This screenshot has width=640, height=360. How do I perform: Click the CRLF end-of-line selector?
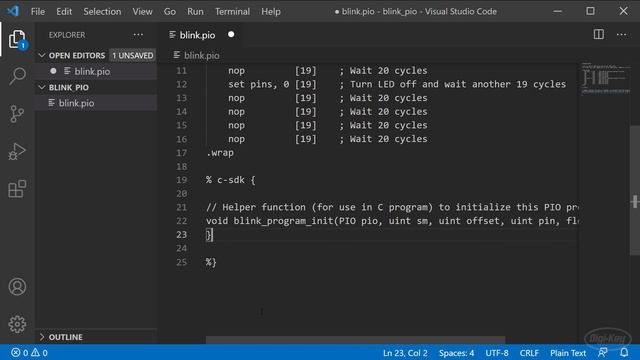click(x=529, y=353)
